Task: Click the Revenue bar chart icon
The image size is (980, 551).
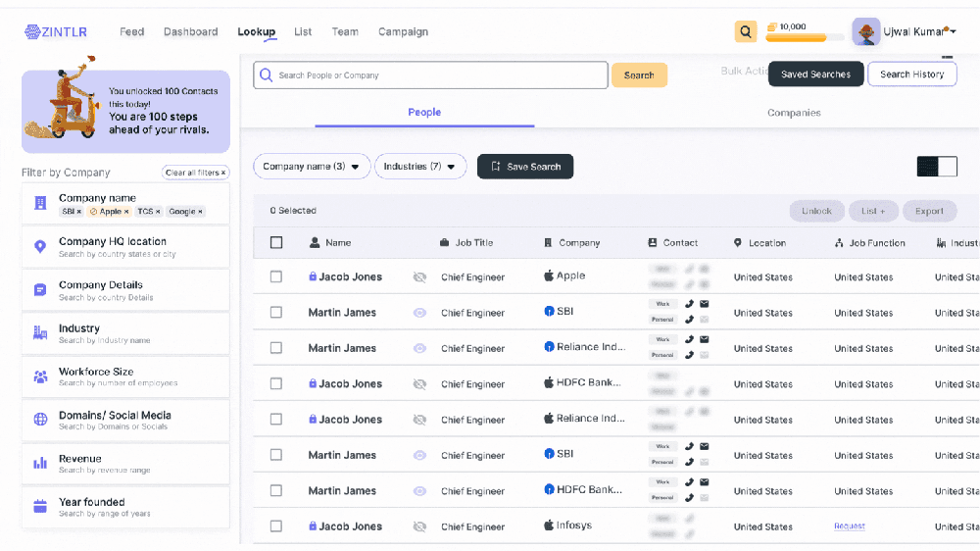Action: point(40,463)
